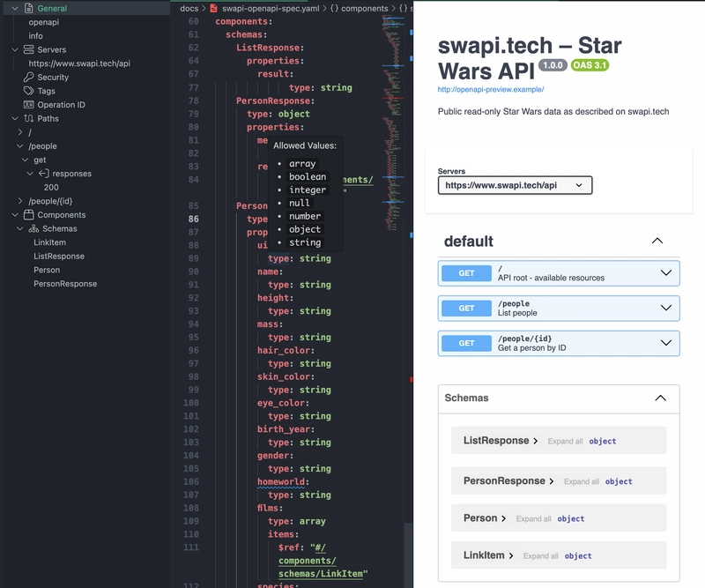Collapse the Paths outline section
The width and height of the screenshot is (705, 588).
pyautogui.click(x=15, y=118)
